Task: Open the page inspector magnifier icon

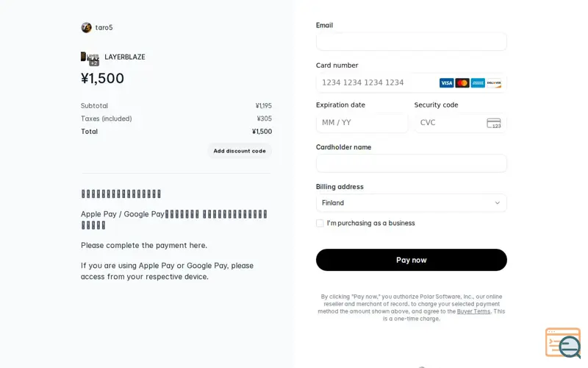Action: tap(563, 342)
